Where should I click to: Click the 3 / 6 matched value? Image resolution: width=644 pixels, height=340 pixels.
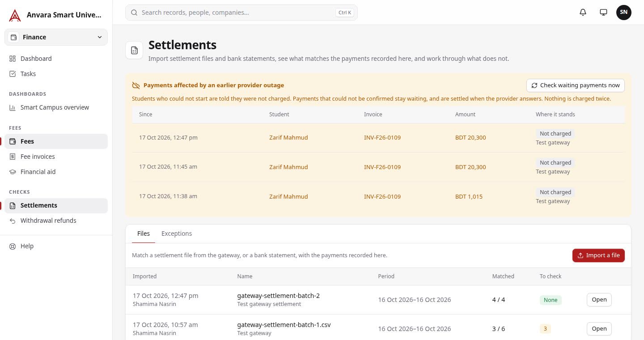click(499, 329)
